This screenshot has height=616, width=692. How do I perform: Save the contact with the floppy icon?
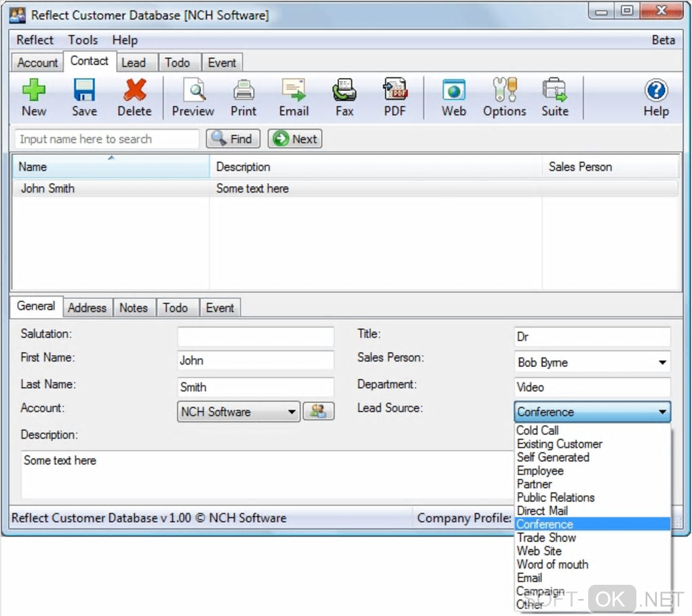[x=84, y=98]
